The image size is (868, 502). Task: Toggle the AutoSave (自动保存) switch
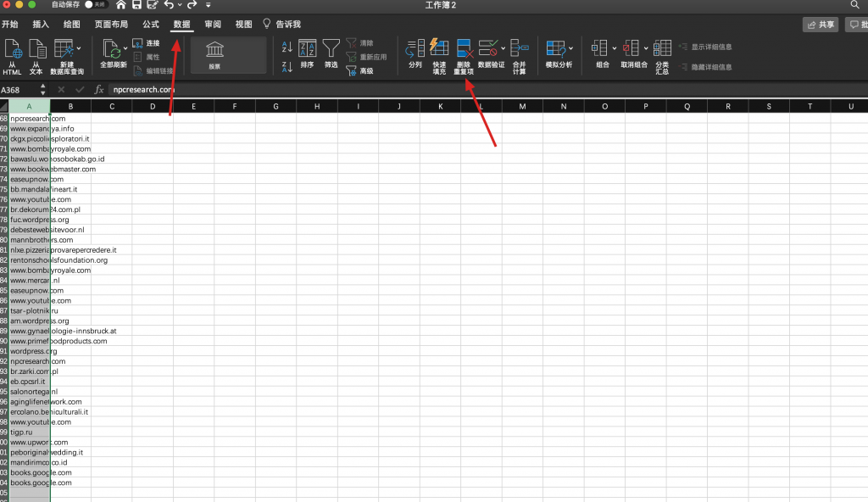94,5
